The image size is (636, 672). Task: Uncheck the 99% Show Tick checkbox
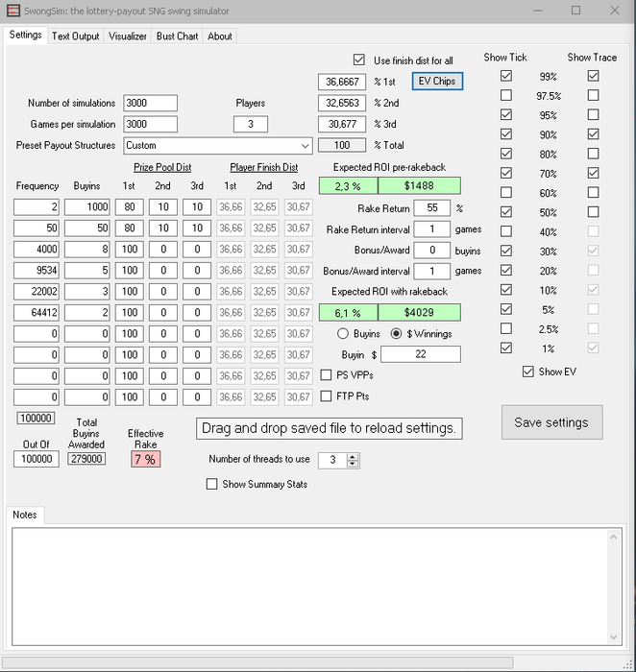pyautogui.click(x=506, y=76)
